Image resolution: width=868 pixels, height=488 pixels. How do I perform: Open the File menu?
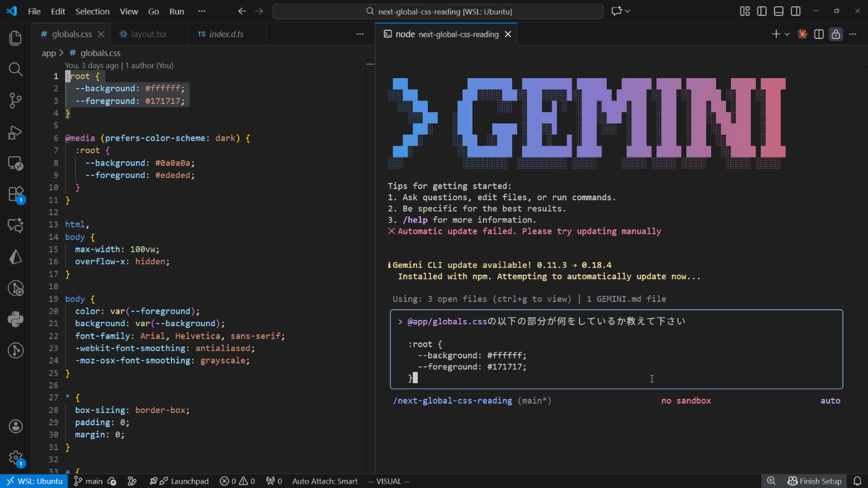tap(34, 11)
